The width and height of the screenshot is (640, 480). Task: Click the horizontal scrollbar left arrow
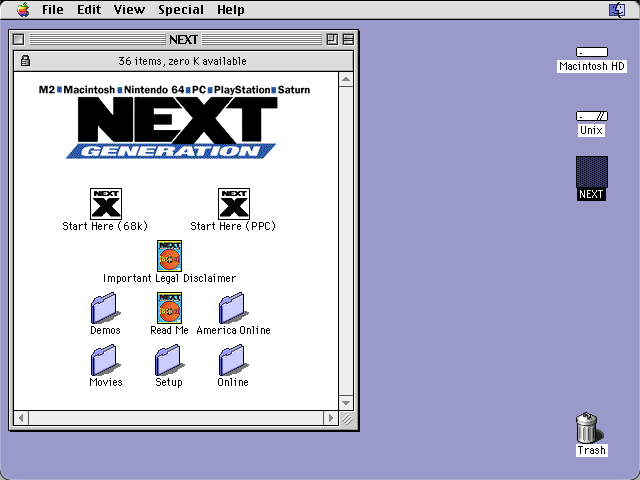coord(21,418)
